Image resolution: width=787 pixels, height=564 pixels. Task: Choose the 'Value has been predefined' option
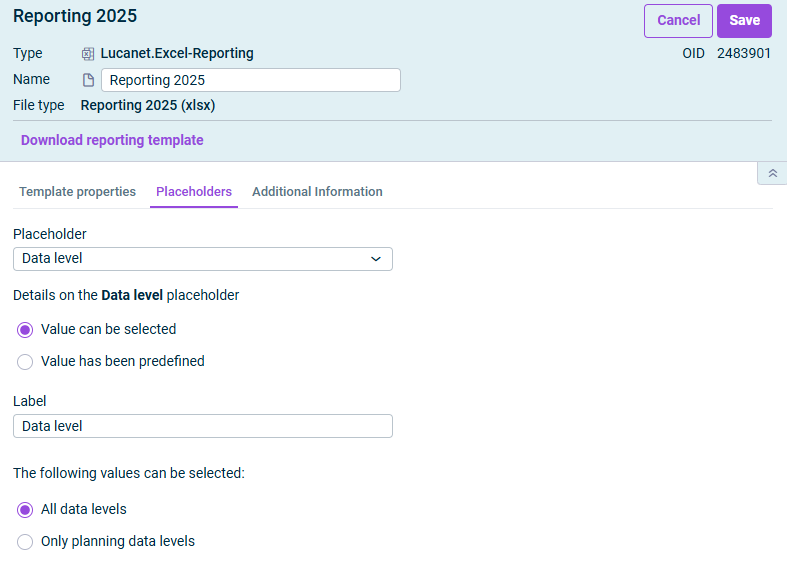click(x=26, y=362)
